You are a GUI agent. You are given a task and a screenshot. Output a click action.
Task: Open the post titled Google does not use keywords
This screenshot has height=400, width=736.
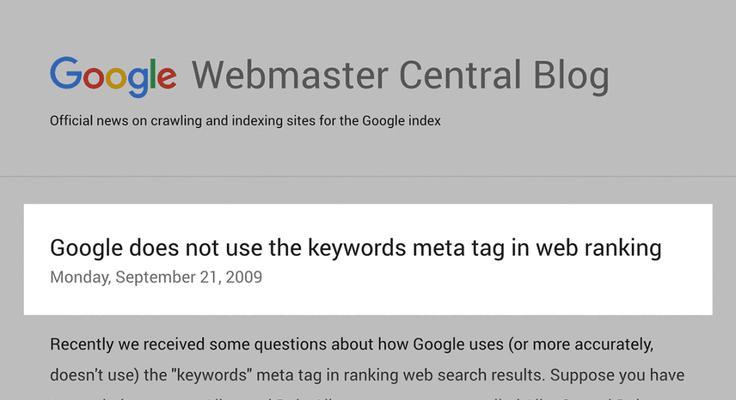tap(355, 248)
